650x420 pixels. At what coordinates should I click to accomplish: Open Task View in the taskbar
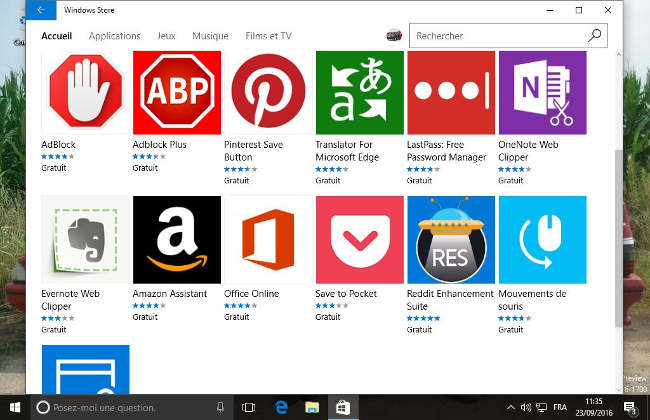tap(248, 408)
